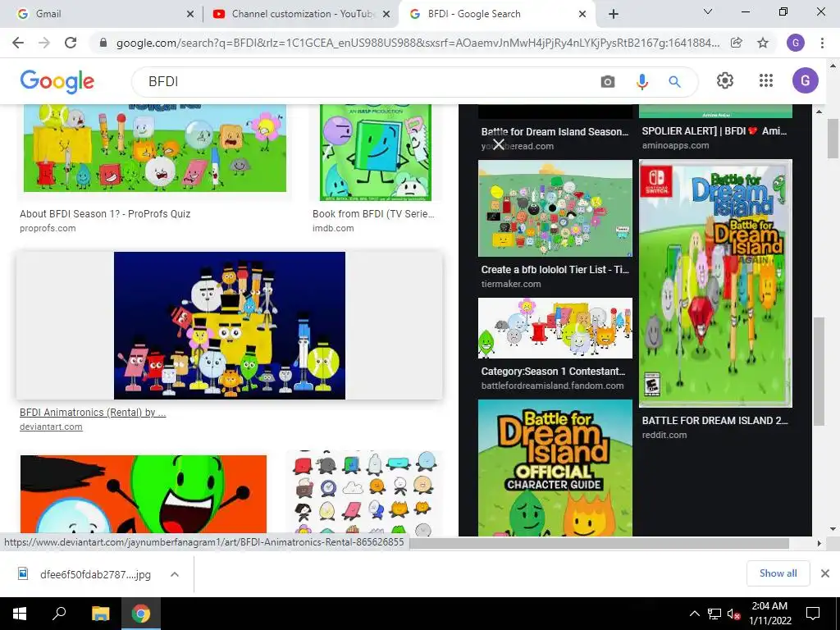Go back to the previous page
Image resolution: width=840 pixels, height=630 pixels.
coord(18,43)
